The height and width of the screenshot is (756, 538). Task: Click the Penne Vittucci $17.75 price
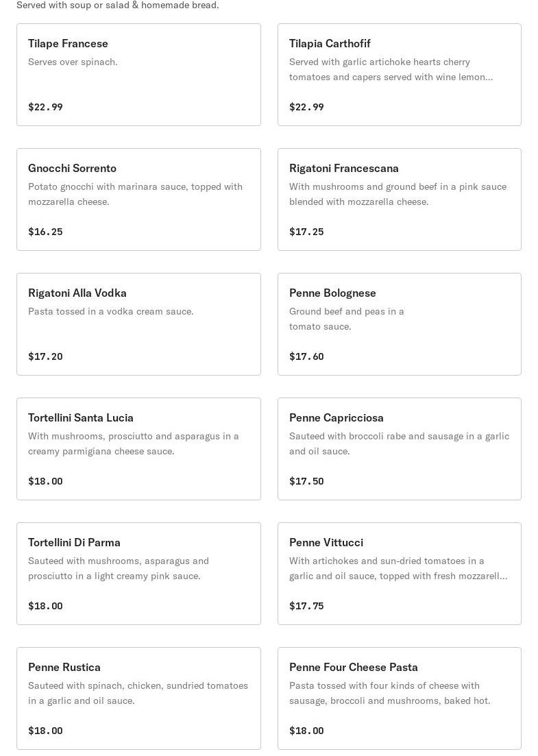306,606
